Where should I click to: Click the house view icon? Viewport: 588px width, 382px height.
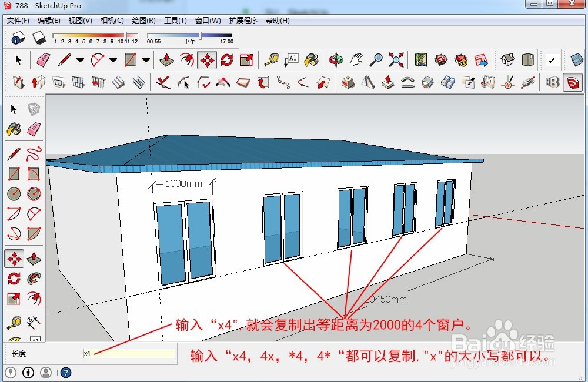[x=507, y=60]
